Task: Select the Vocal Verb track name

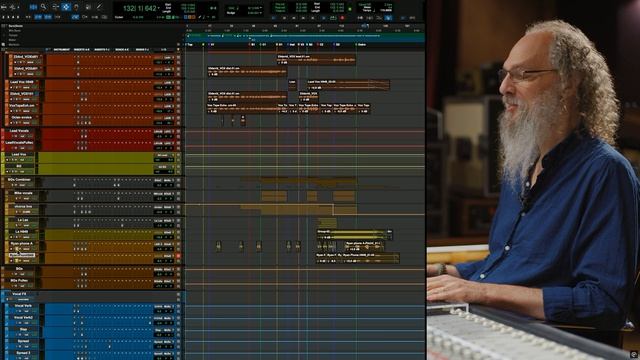Action: point(23,306)
